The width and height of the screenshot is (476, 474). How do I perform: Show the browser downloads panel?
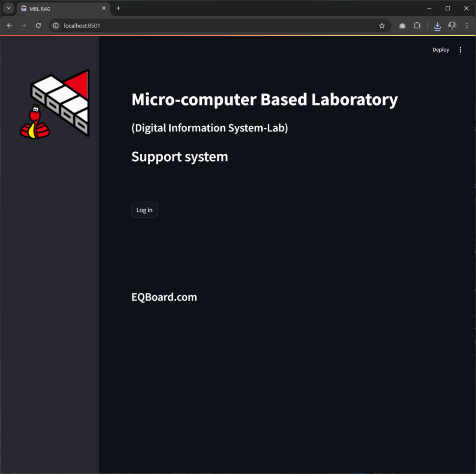point(437,26)
